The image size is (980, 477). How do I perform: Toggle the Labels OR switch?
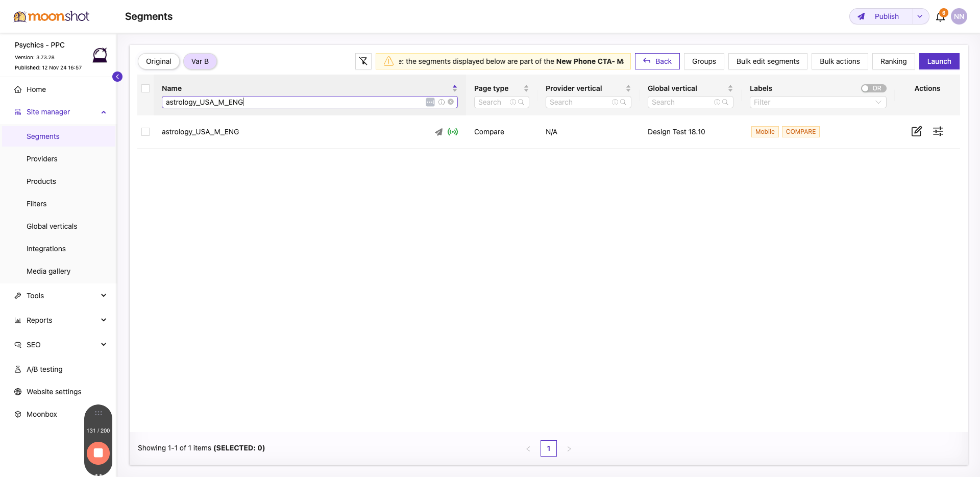click(873, 88)
